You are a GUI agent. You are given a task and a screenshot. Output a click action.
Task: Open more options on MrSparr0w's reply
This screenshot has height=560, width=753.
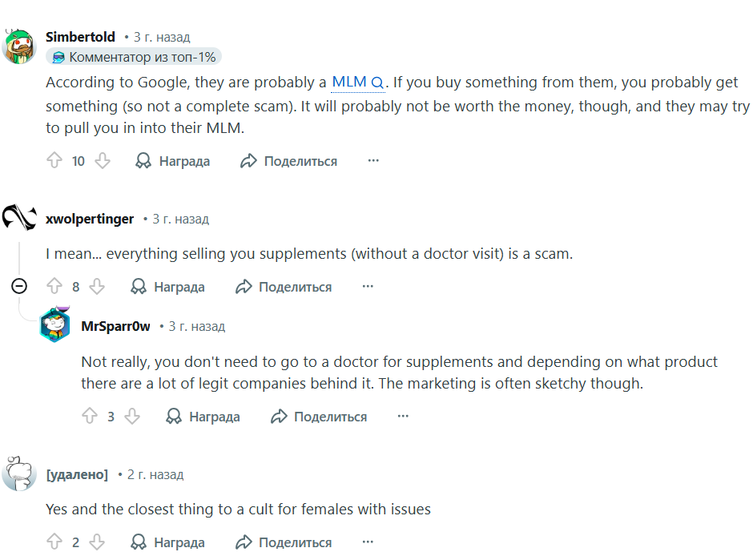(x=403, y=417)
